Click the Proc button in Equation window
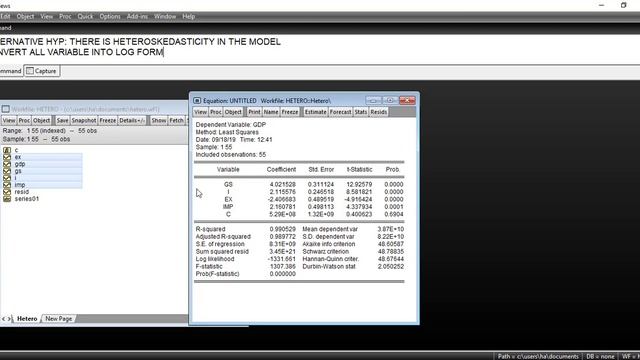 (x=216, y=112)
